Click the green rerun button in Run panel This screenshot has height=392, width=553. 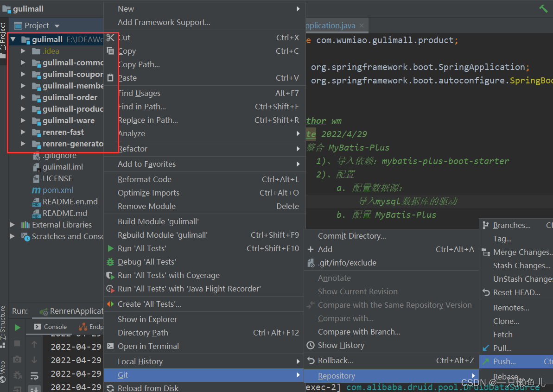[17, 328]
